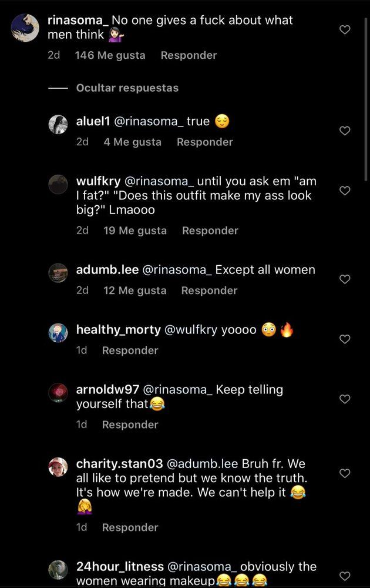
Task: Like charity.stan03's reply heart
Action: [345, 473]
